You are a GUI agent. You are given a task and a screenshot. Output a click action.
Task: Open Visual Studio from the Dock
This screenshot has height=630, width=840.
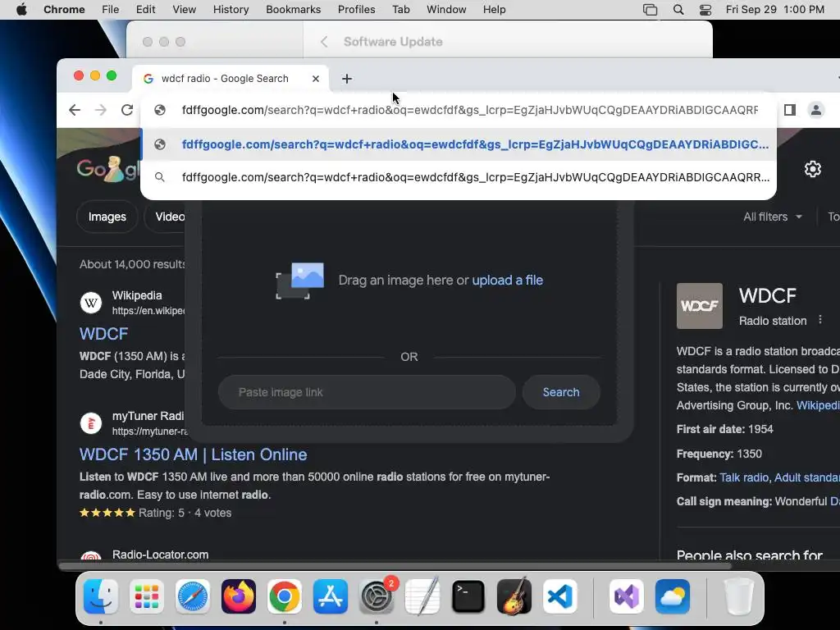tap(626, 596)
